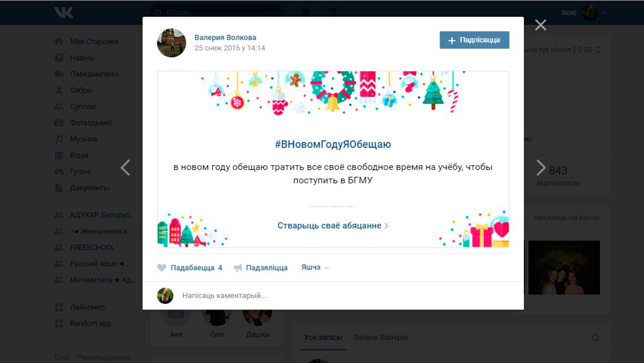Like the post via heart icon

click(162, 268)
